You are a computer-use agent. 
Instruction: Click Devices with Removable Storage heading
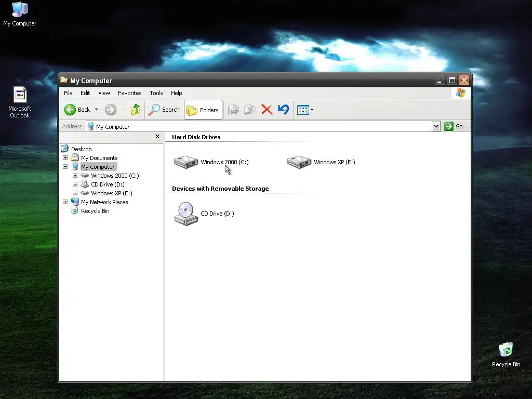pyautogui.click(x=220, y=189)
